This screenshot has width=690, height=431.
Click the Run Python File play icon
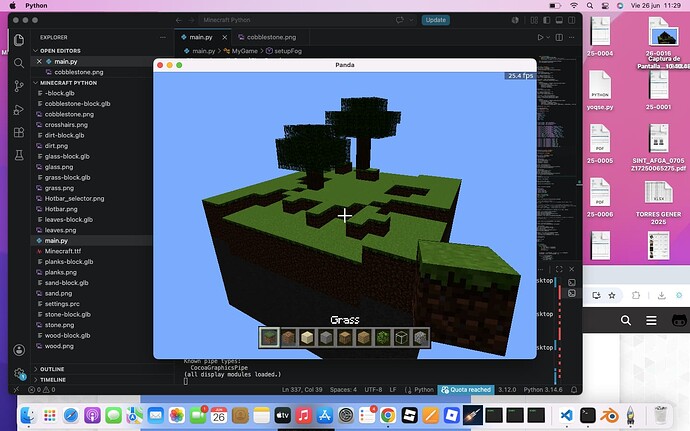tap(540, 37)
